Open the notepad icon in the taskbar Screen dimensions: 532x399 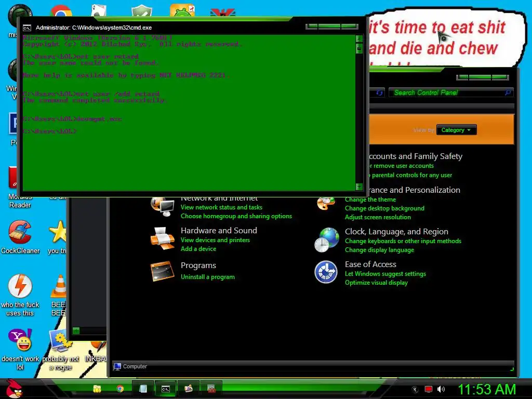click(x=143, y=389)
